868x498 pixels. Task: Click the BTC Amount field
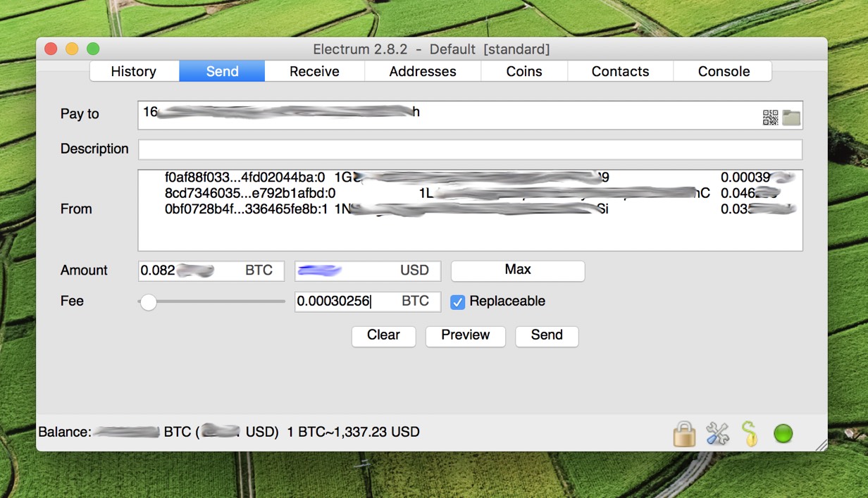click(x=211, y=270)
